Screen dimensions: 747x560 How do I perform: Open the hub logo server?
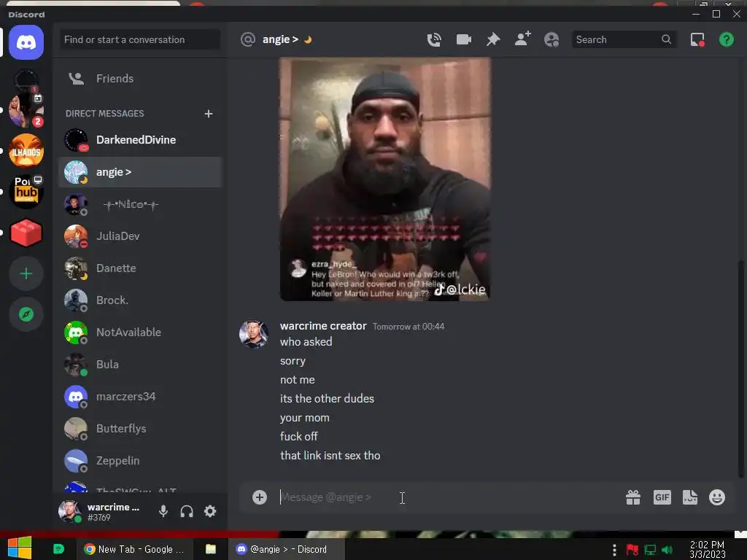[x=26, y=192]
